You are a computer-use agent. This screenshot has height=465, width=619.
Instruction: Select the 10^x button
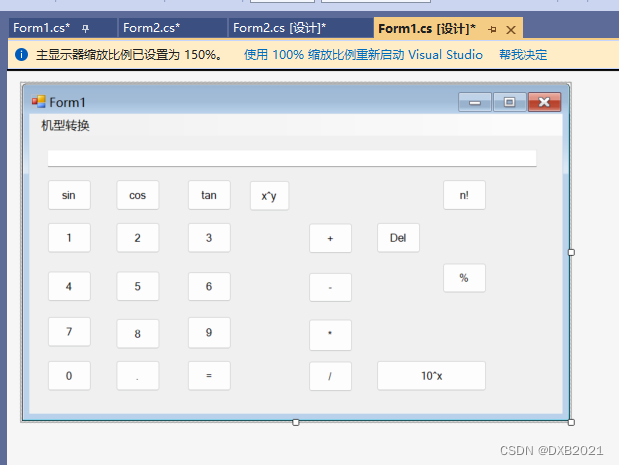(x=431, y=376)
